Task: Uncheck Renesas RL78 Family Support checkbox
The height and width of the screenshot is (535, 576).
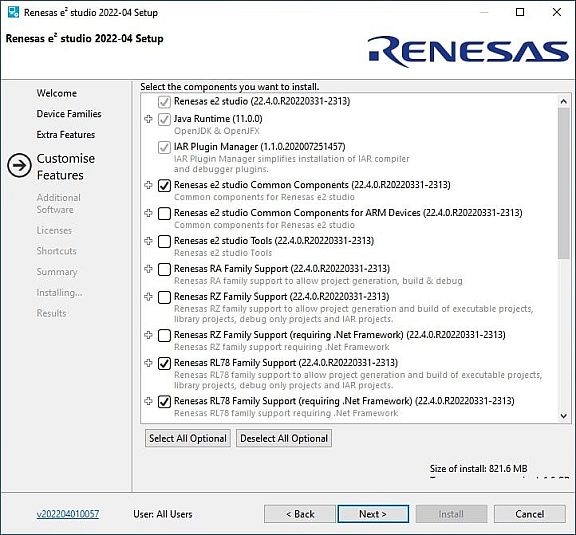Action: pos(164,363)
